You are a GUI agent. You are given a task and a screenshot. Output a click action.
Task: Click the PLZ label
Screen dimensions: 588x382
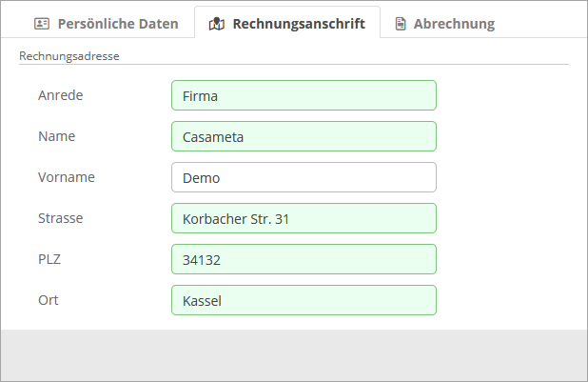tap(49, 259)
